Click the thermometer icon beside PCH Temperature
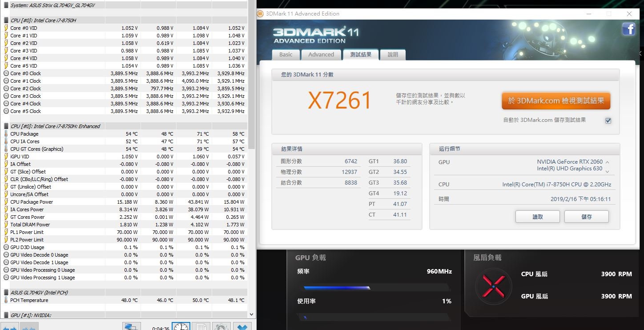The width and height of the screenshot is (644, 330). (6, 300)
